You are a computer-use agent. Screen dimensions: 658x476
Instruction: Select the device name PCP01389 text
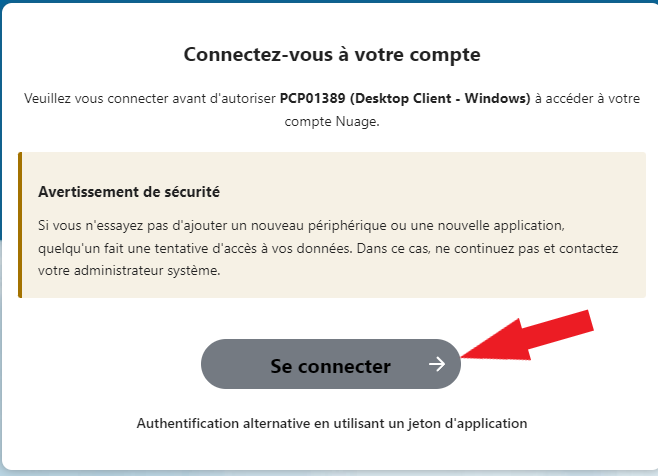tap(311, 100)
